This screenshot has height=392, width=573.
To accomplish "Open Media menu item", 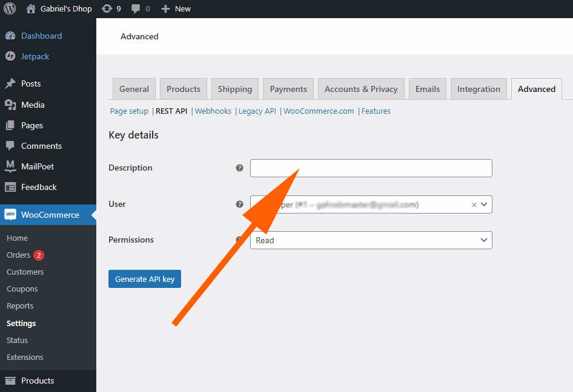I will click(33, 105).
